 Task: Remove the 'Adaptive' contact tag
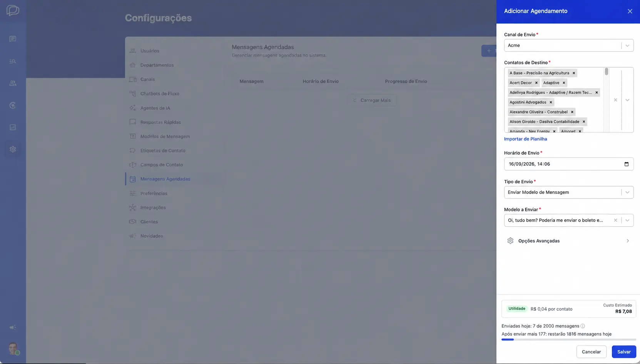coord(564,83)
